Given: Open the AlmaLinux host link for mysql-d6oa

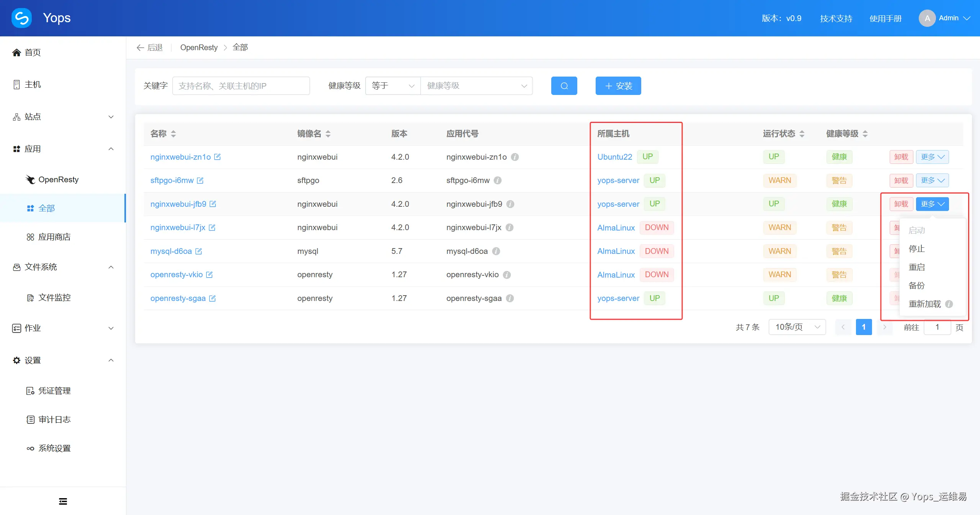Looking at the screenshot, I should (616, 251).
